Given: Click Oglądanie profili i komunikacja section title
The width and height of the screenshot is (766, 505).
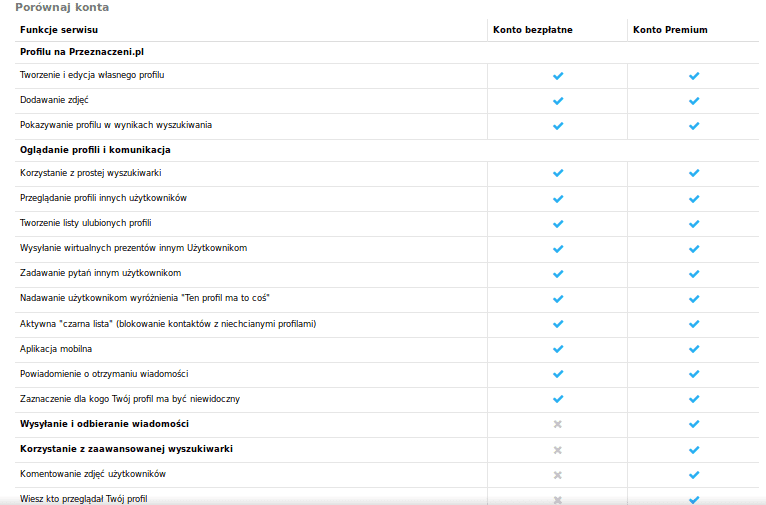Looking at the screenshot, I should click(95, 149).
